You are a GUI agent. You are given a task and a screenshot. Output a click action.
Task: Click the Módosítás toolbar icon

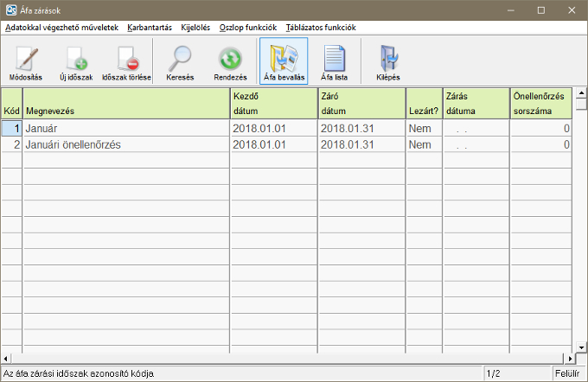27,60
